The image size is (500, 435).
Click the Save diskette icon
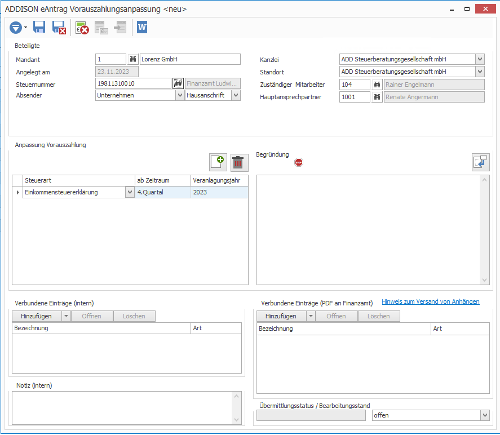39,27
